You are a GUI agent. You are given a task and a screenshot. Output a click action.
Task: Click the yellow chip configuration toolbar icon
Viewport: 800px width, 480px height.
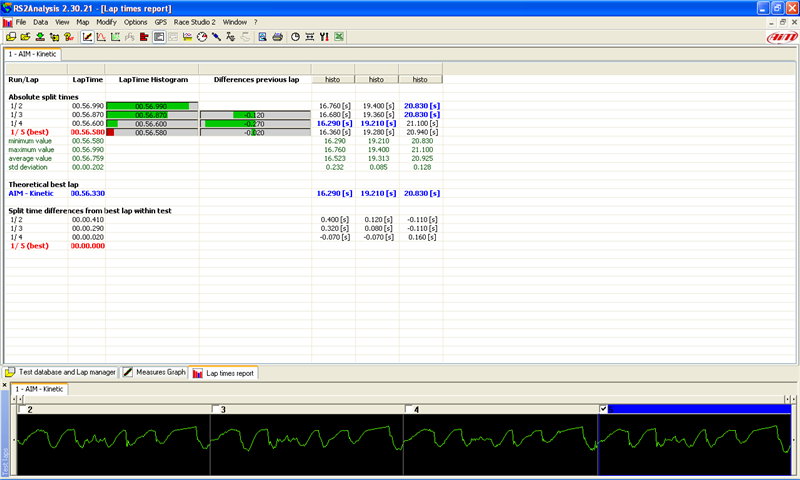click(x=54, y=37)
